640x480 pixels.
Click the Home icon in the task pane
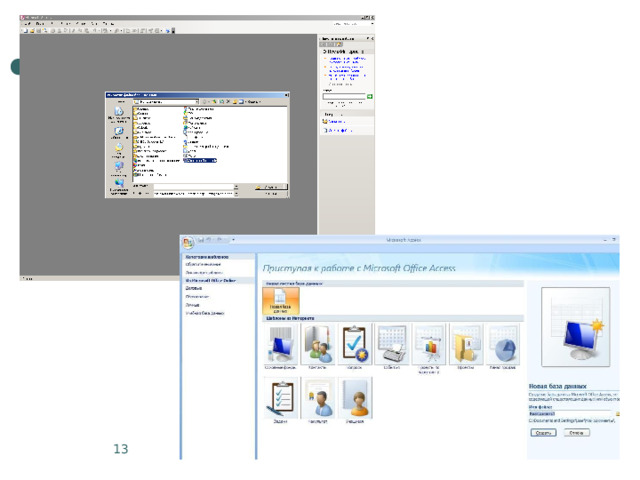tap(338, 44)
